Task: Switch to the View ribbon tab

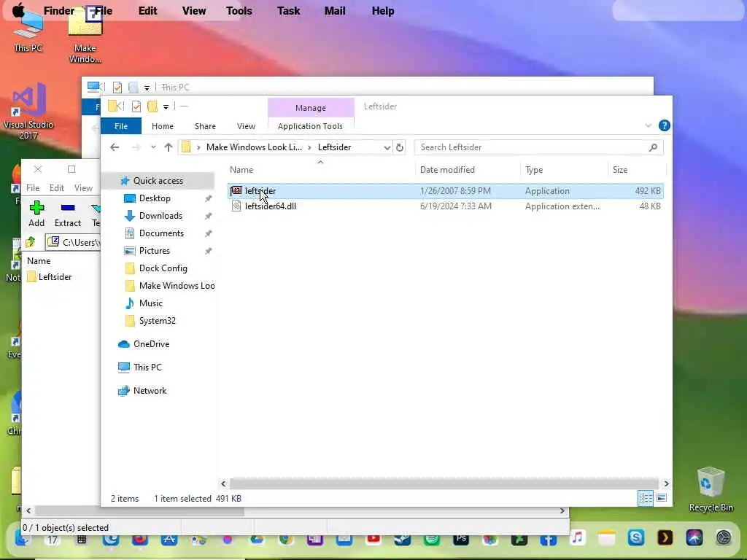Action: point(247,126)
